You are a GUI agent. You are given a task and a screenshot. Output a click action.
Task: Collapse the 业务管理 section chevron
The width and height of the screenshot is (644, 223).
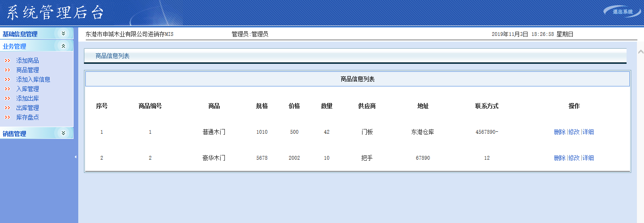tap(64, 46)
